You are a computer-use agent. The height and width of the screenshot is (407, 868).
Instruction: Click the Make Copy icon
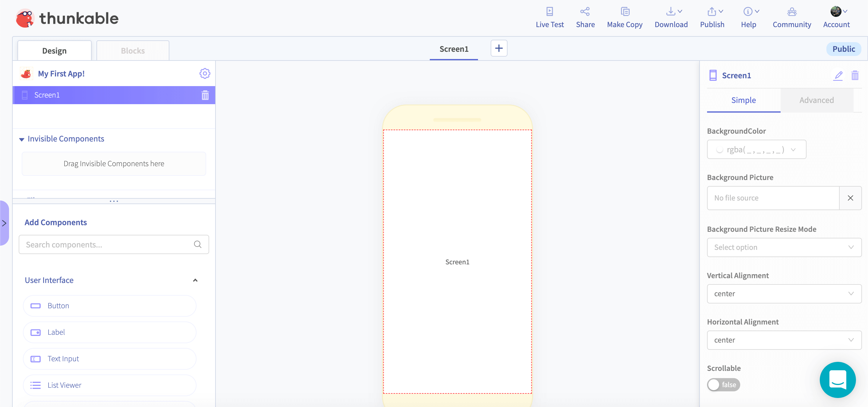point(625,12)
